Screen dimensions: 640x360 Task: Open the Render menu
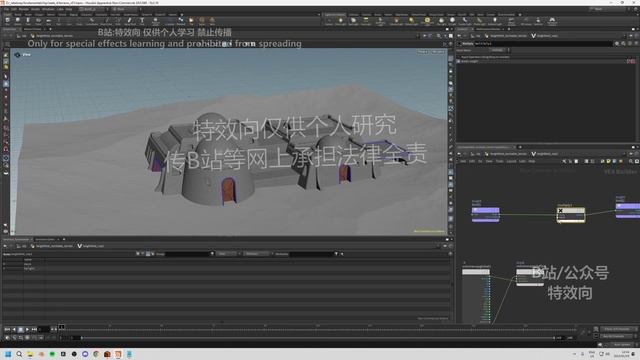(24, 9)
